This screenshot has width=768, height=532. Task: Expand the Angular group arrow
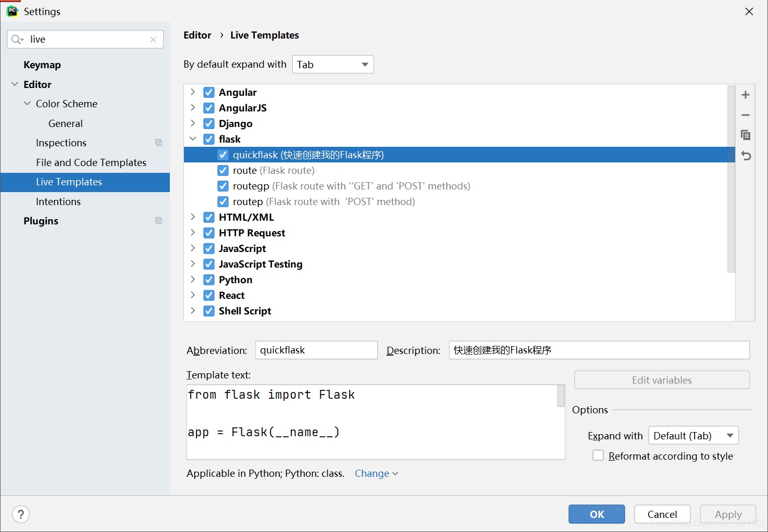click(x=193, y=92)
